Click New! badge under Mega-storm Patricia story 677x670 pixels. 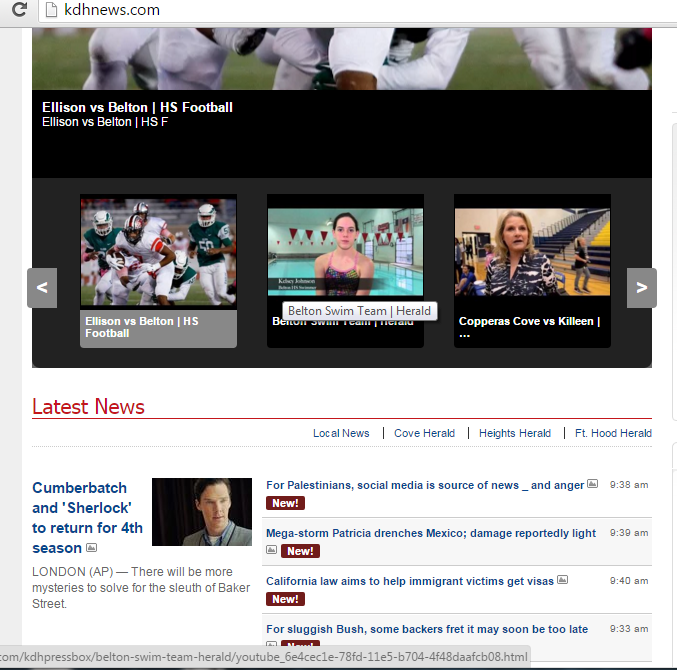[299, 551]
